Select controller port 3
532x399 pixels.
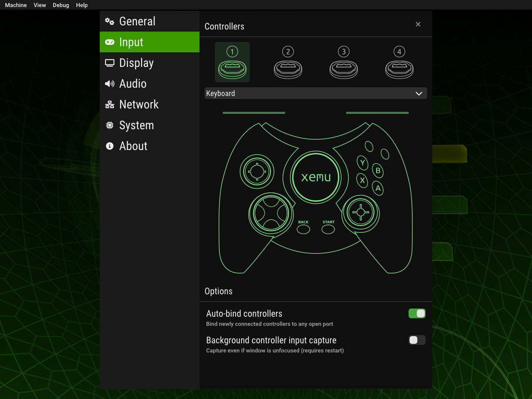344,62
